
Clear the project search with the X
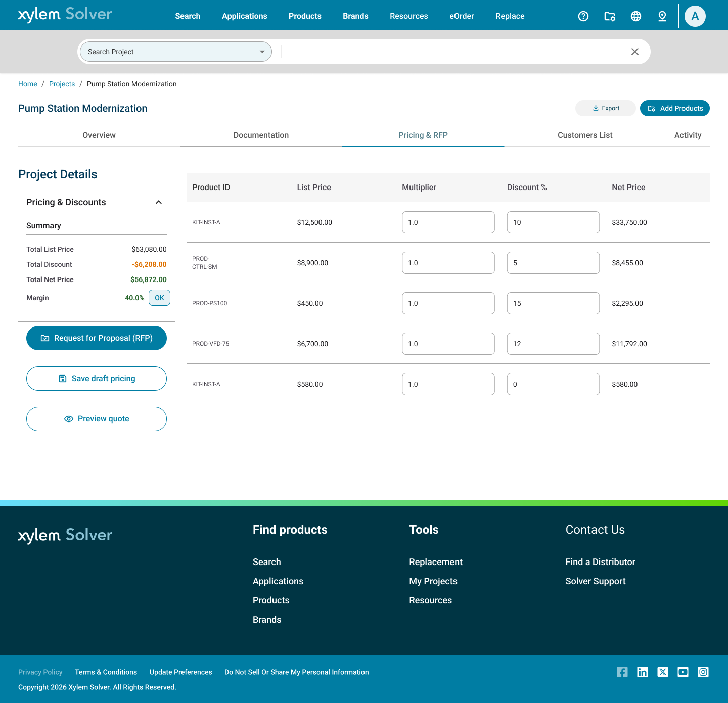[x=635, y=51]
